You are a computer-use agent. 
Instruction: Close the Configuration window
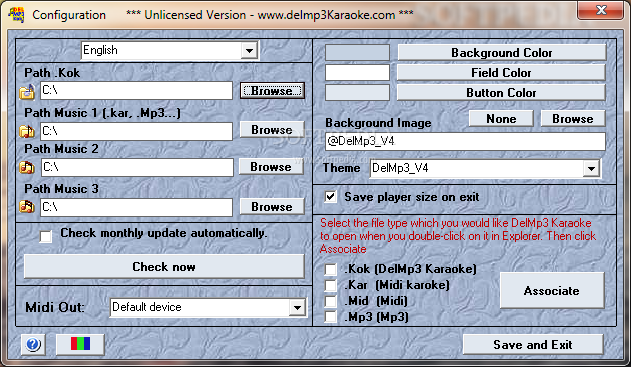(600, 9)
